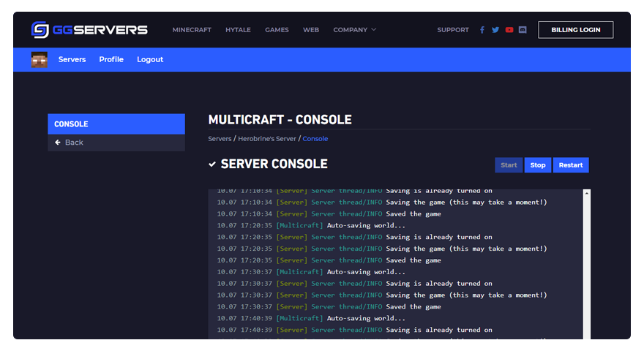Open the Minecraft menu item
The width and height of the screenshot is (644, 351).
point(192,29)
